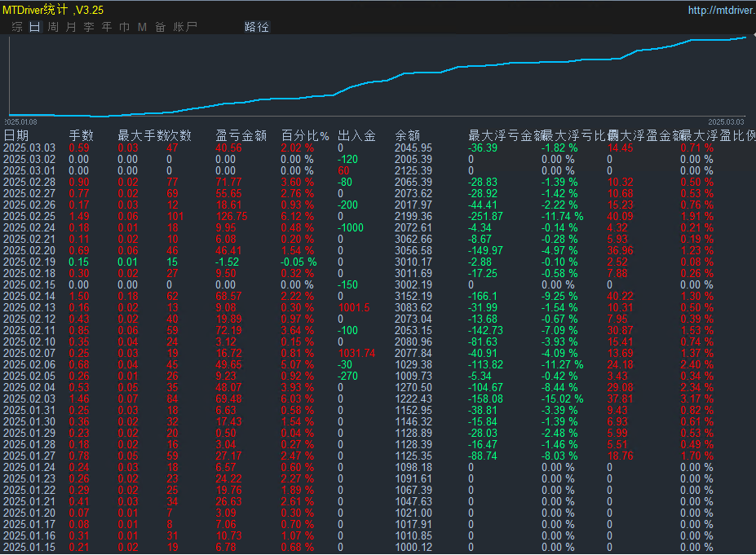Click the deposit value 60
This screenshot has width=756, height=555.
pyautogui.click(x=344, y=170)
